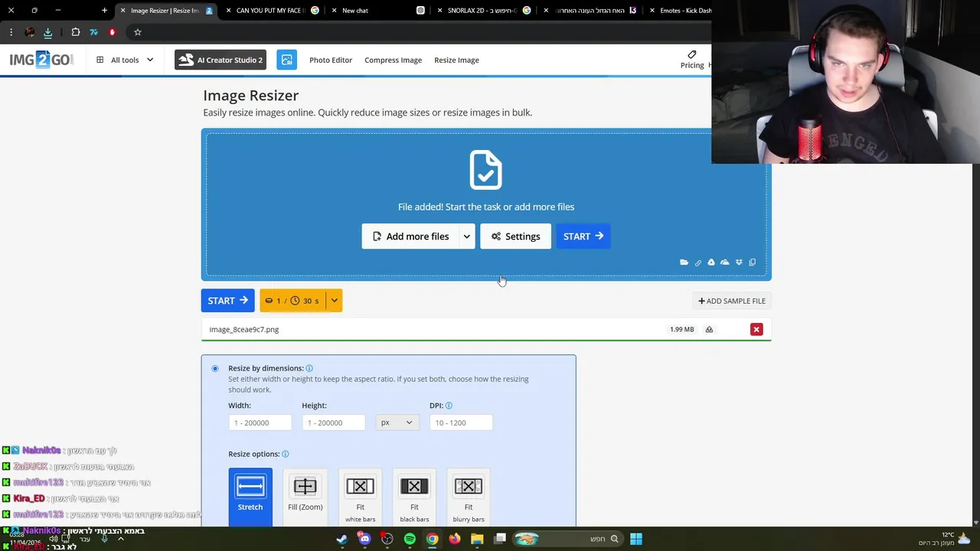Image resolution: width=980 pixels, height=551 pixels.
Task: Open the IMG2GO home logo
Action: tap(41, 60)
